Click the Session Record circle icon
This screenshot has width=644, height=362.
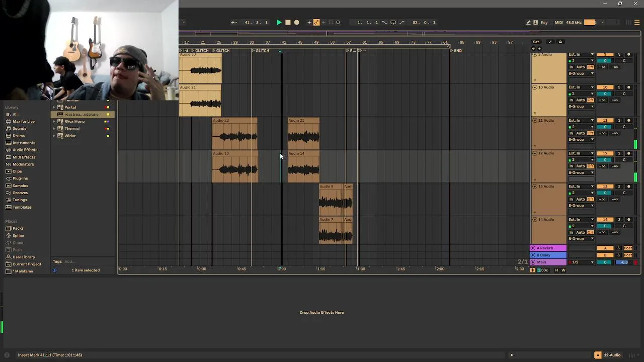pos(338,23)
